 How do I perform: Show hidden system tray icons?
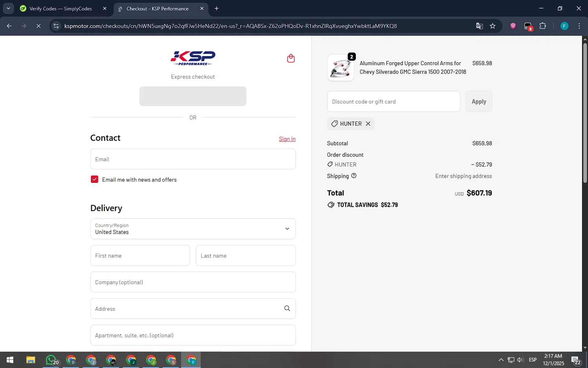pyautogui.click(x=501, y=360)
